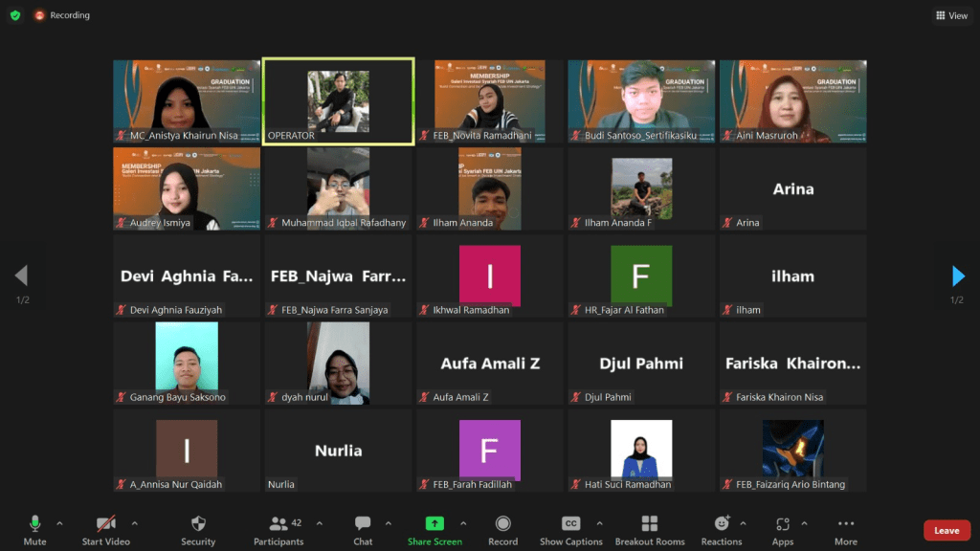Select the OPERATOR video tile

point(338,101)
